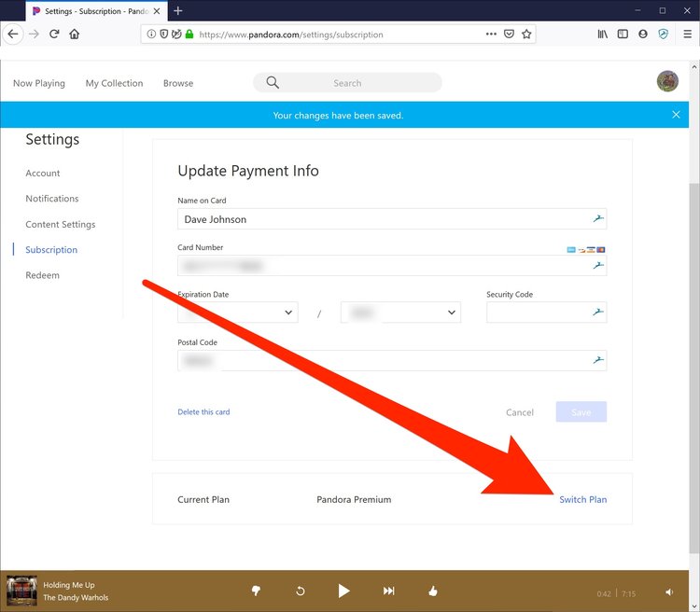This screenshot has width=700, height=612.
Task: Open Firefox account icon in toolbar
Action: coord(643,34)
